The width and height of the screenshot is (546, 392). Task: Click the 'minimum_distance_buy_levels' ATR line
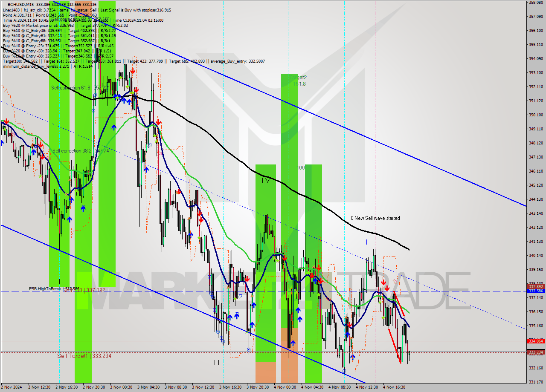pos(47,66)
